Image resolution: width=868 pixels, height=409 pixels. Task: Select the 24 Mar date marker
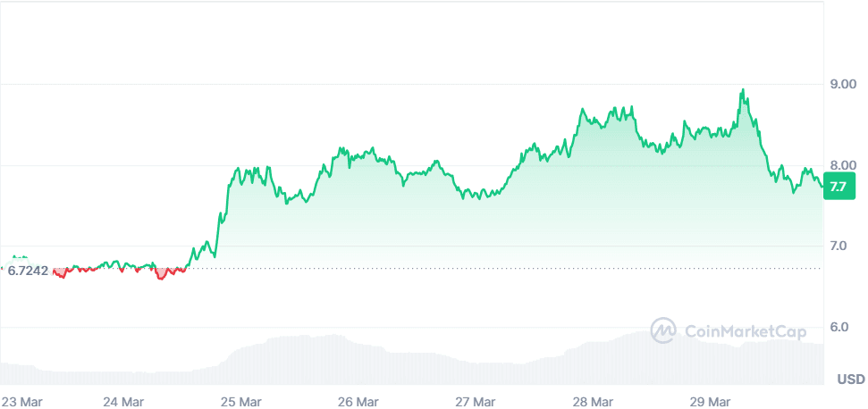point(124,401)
